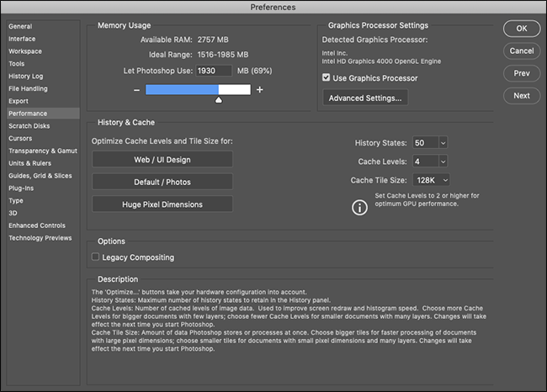The image size is (547, 392).
Task: Go to Units & Rulers preferences
Action: coord(31,162)
